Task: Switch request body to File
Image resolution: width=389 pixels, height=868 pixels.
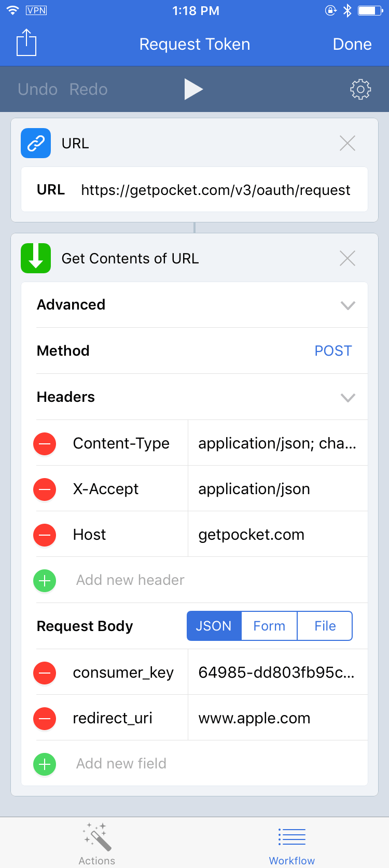Action: [x=325, y=626]
